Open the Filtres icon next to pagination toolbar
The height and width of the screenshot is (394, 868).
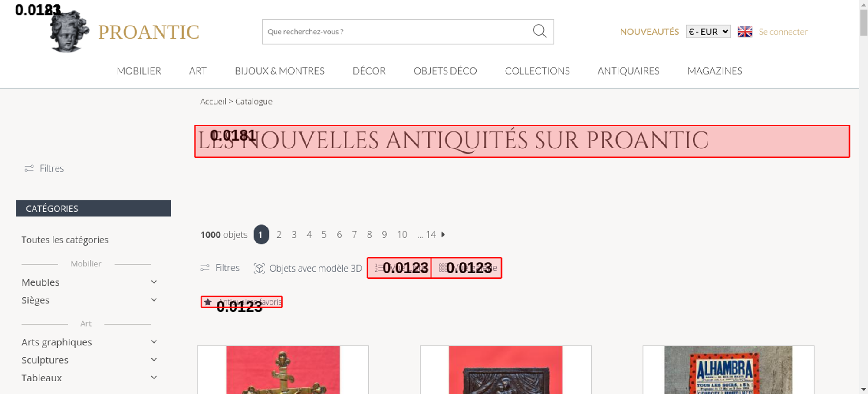pyautogui.click(x=205, y=268)
